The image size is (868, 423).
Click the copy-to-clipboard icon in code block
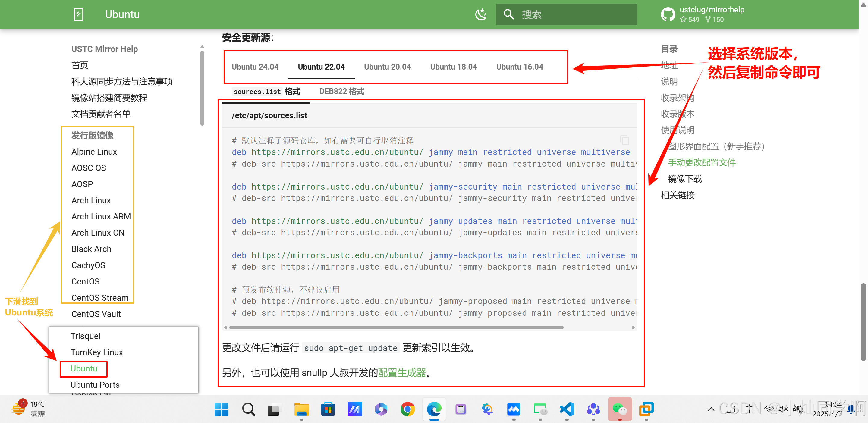point(624,140)
